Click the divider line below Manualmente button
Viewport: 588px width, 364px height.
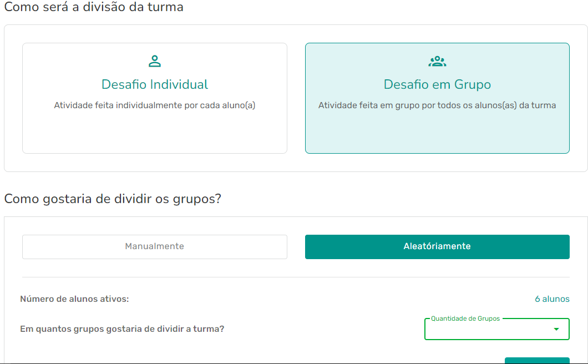pyautogui.click(x=155, y=277)
